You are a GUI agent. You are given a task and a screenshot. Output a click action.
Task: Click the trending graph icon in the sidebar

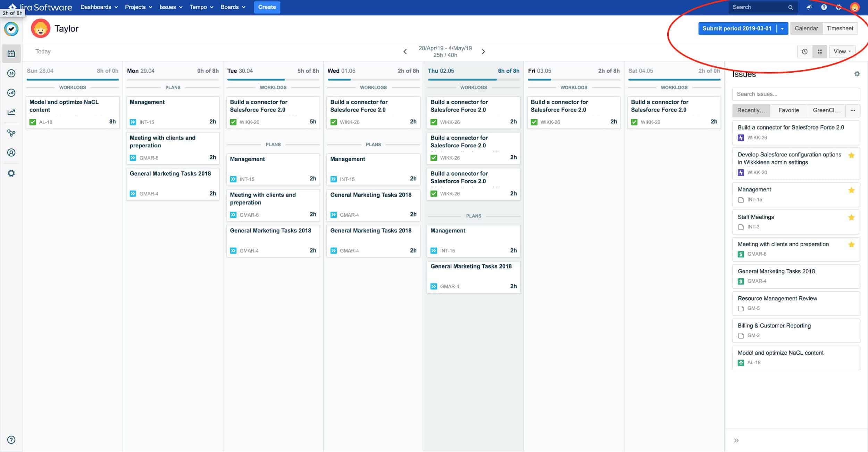tap(11, 112)
